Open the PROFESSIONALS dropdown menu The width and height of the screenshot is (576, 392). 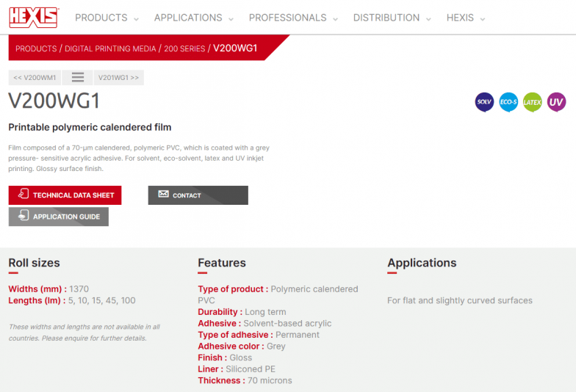click(293, 18)
